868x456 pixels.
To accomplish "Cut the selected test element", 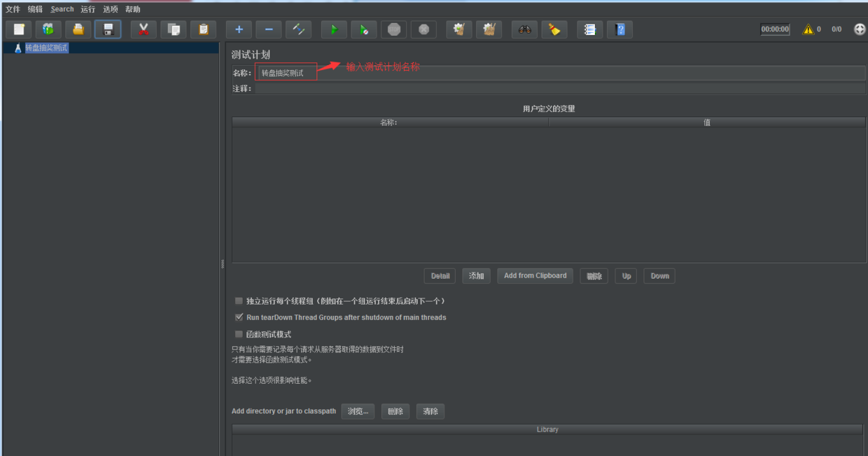I will coord(143,29).
